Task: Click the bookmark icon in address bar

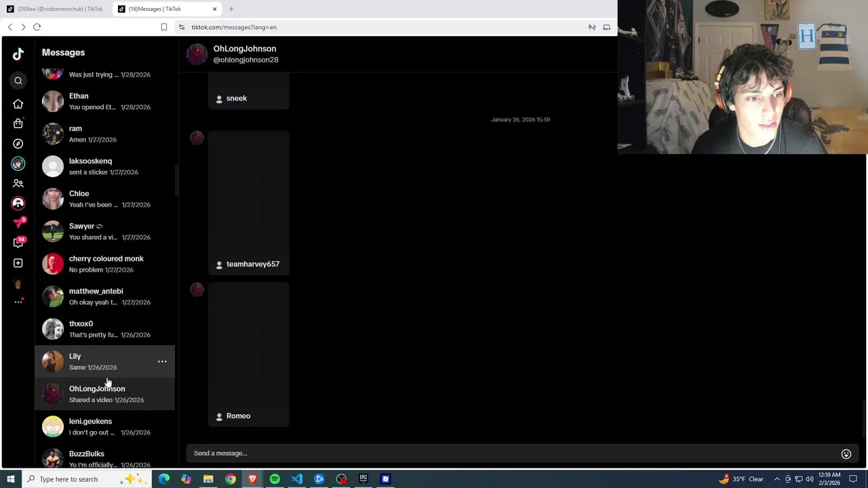Action: coord(164,27)
